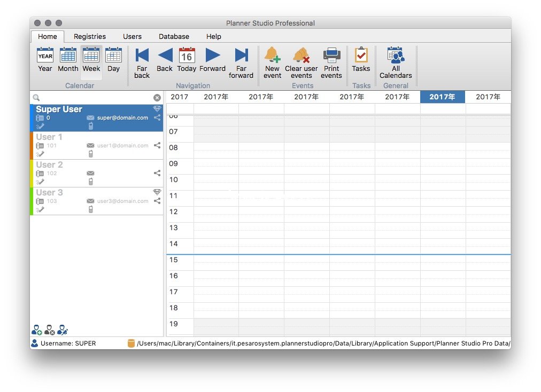Delete user with the grey remove-user icon
This screenshot has width=541, height=392.
coord(50,330)
